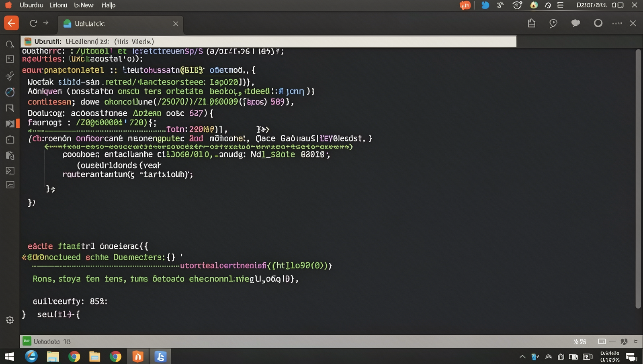Click the chat bubble icon in toolbar
The width and height of the screenshot is (643, 364).
(x=575, y=23)
